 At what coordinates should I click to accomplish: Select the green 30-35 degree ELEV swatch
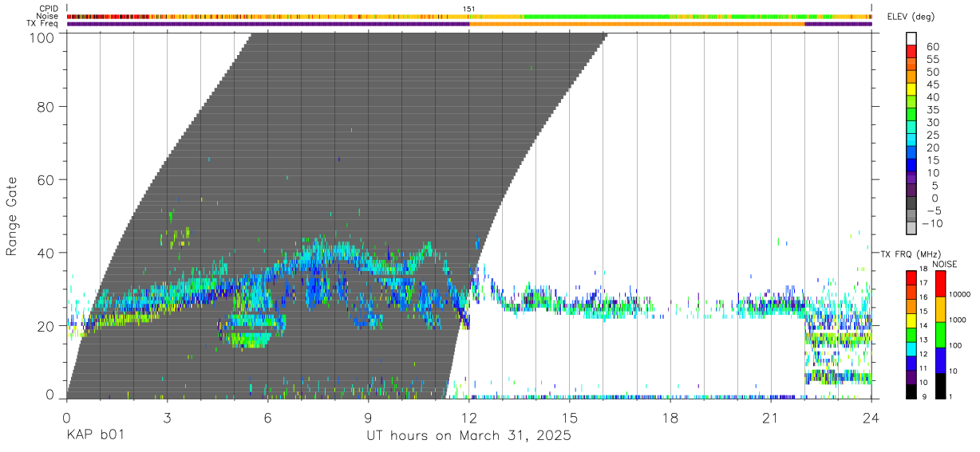911,115
